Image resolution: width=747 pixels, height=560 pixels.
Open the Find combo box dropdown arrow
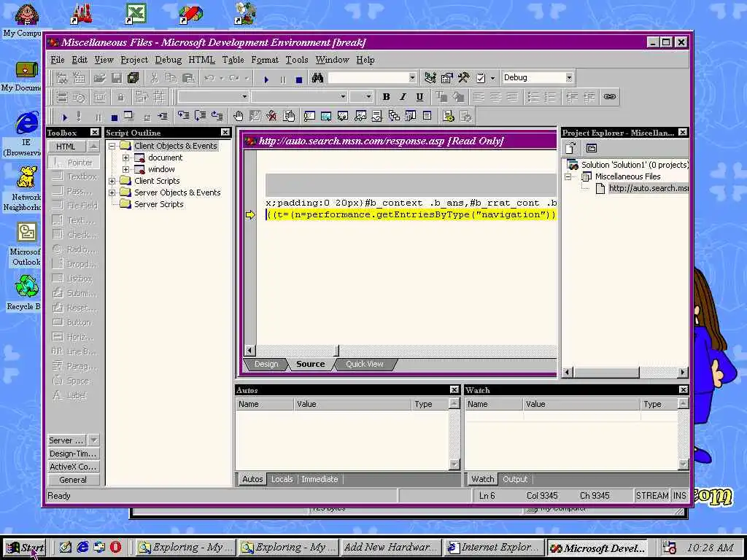(412, 77)
